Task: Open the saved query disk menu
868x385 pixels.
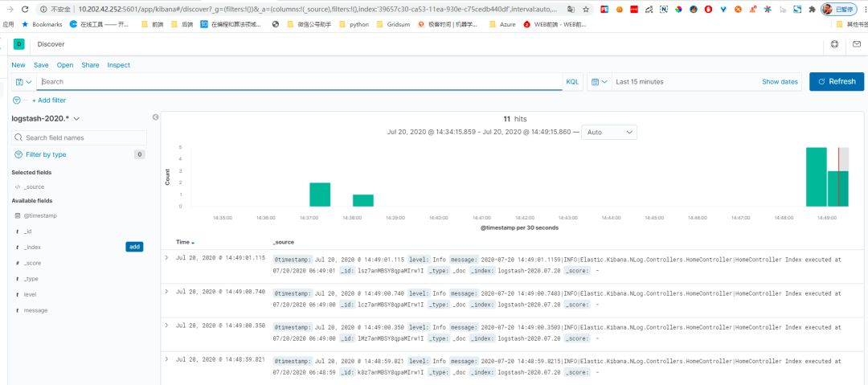Action: 24,81
